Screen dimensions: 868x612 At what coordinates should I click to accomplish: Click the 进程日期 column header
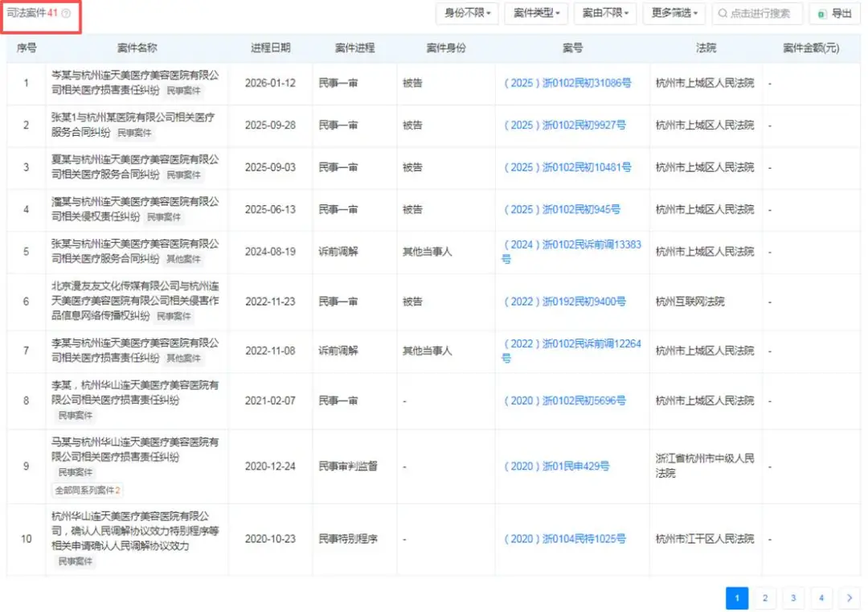click(x=270, y=48)
